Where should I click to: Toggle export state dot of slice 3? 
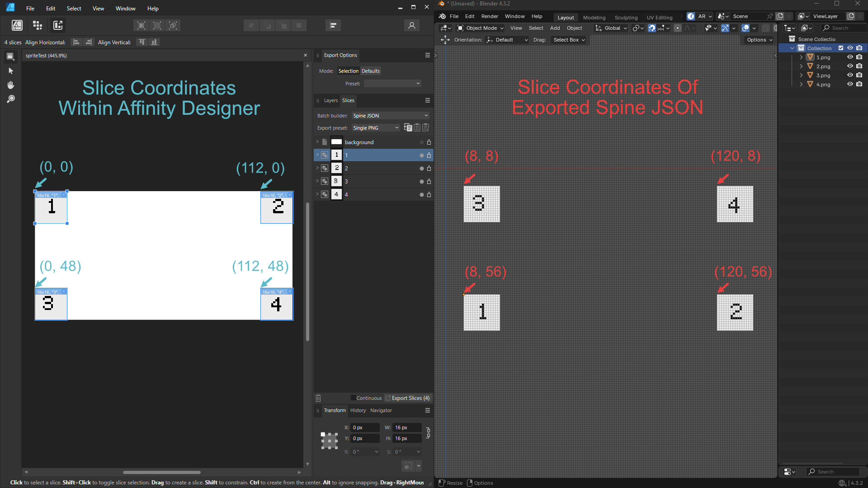pos(422,182)
